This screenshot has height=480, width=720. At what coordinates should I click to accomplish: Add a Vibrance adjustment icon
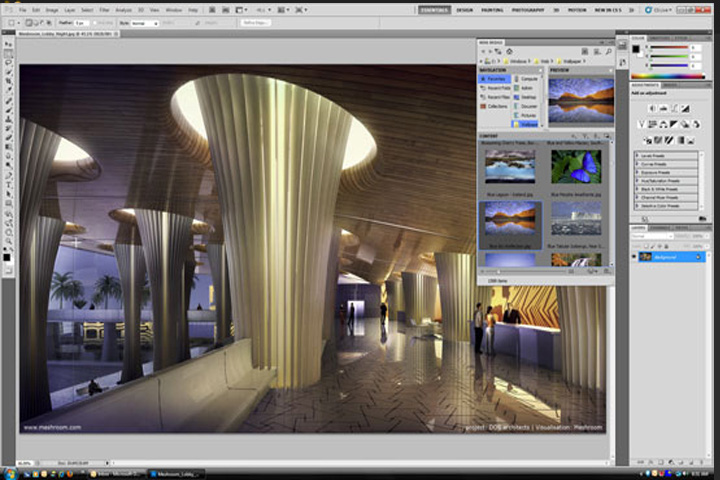pos(642,124)
